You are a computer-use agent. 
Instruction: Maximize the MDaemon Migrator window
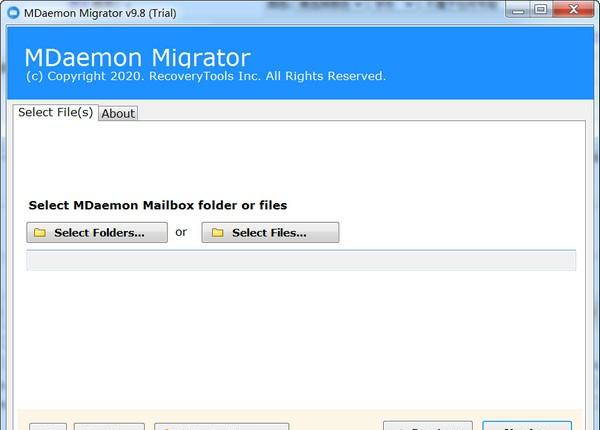point(541,10)
